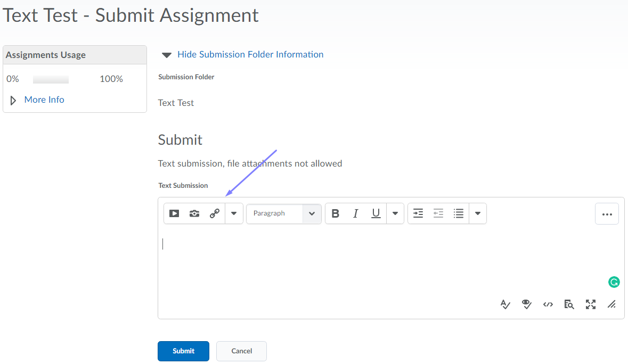The height and width of the screenshot is (364, 628).
Task: Click the Insert Quicklink chain icon
Action: click(215, 213)
